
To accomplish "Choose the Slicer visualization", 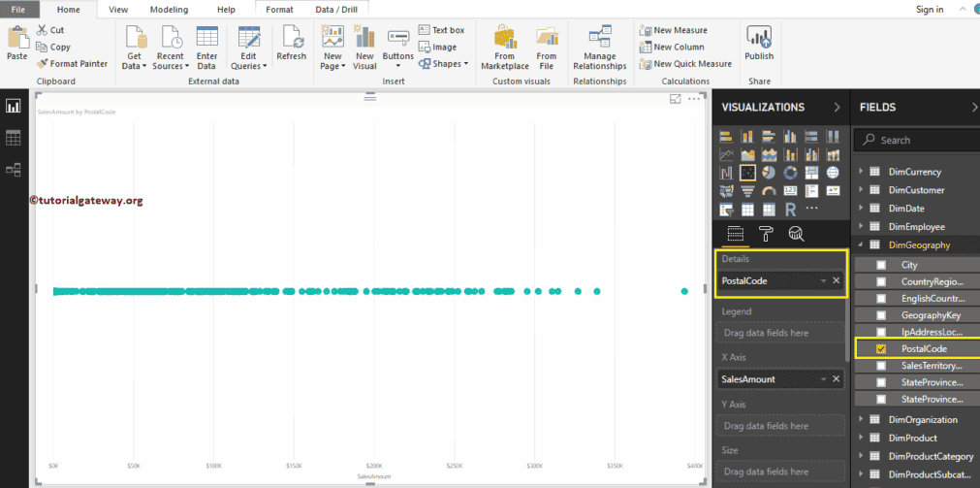I will 726,209.
